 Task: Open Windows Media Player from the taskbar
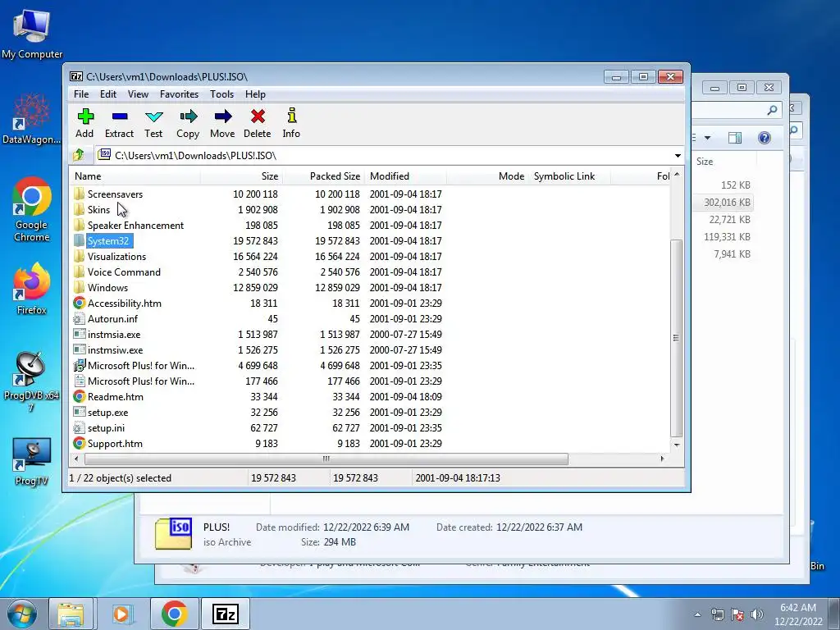[123, 614]
